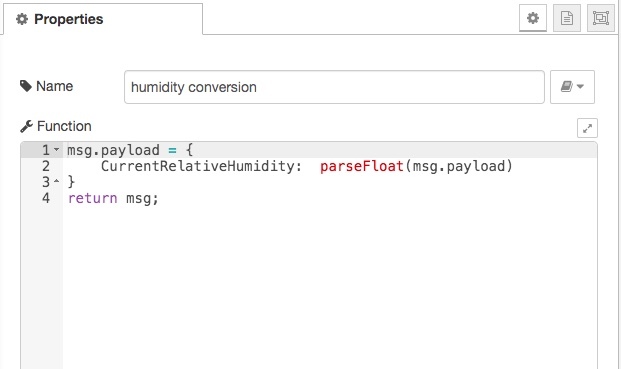
Task: Click the Function label
Action: point(64,126)
